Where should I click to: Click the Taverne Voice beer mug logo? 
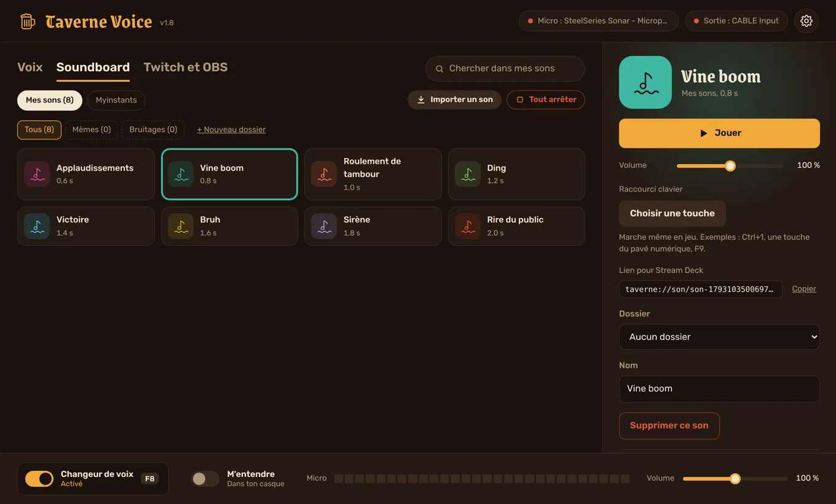point(28,22)
